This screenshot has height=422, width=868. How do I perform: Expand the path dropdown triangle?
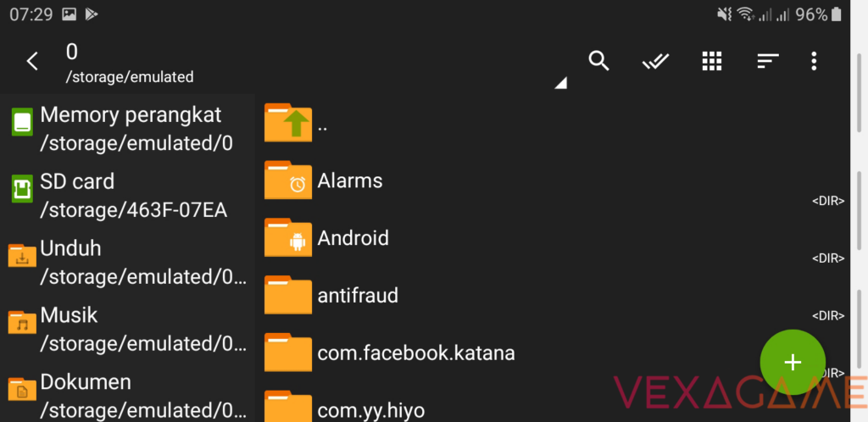coord(560,83)
